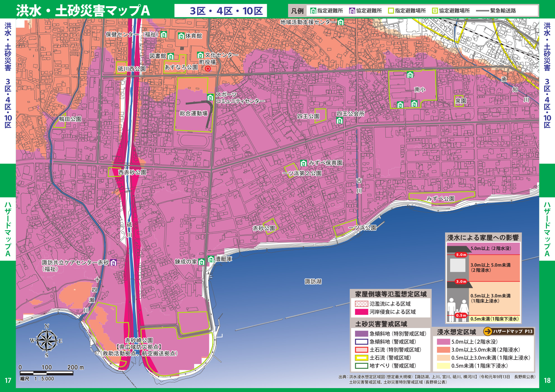Click the shelter icon beside 体育館
555x392 pixels.
[181, 36]
